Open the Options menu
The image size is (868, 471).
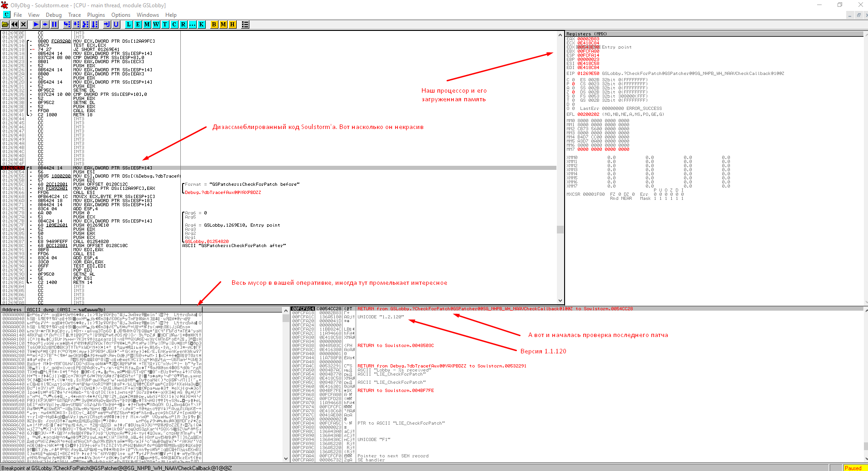click(121, 15)
